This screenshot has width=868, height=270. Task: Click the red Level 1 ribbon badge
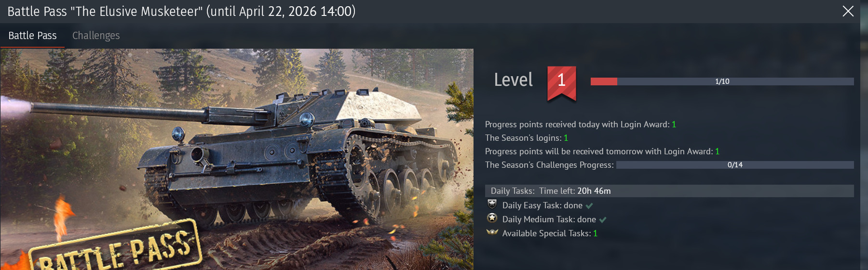[x=561, y=83]
